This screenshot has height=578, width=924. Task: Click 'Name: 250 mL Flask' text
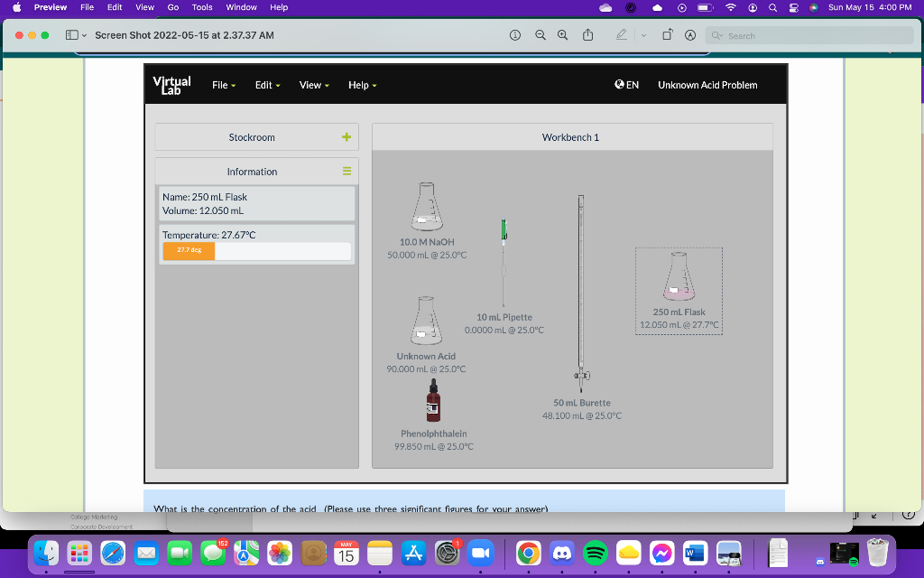pos(205,197)
